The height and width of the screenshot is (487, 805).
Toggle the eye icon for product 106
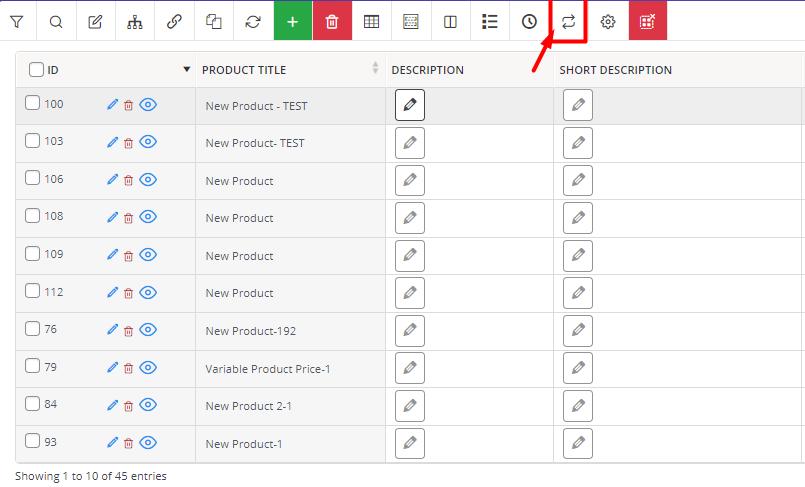point(148,180)
